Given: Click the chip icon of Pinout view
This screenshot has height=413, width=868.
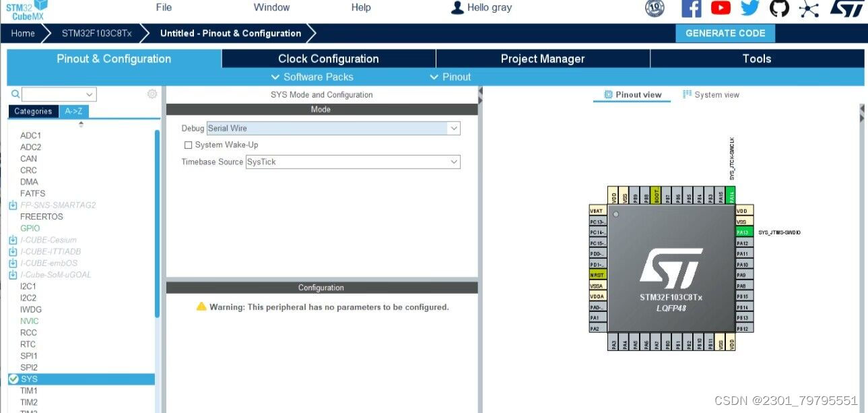Looking at the screenshot, I should pos(608,94).
